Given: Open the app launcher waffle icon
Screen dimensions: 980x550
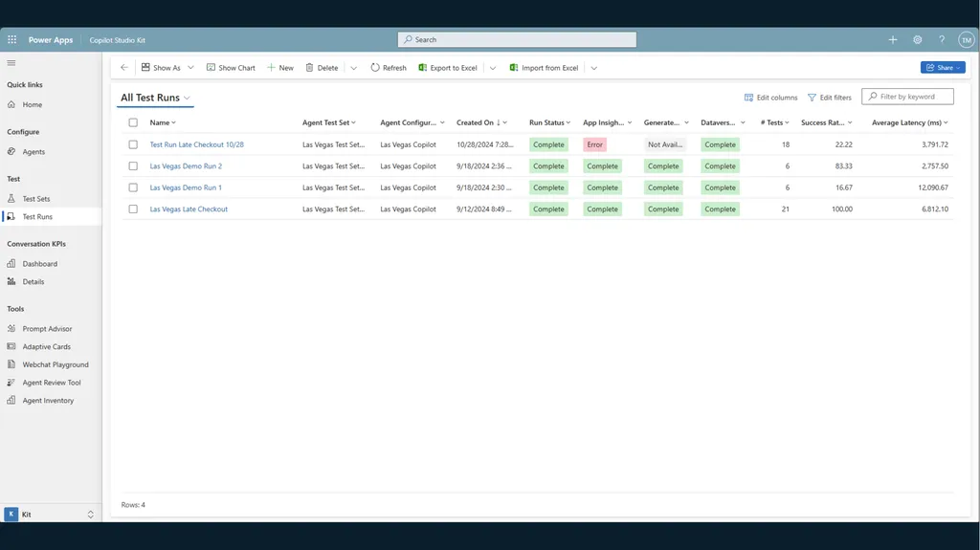Looking at the screenshot, I should coord(11,39).
